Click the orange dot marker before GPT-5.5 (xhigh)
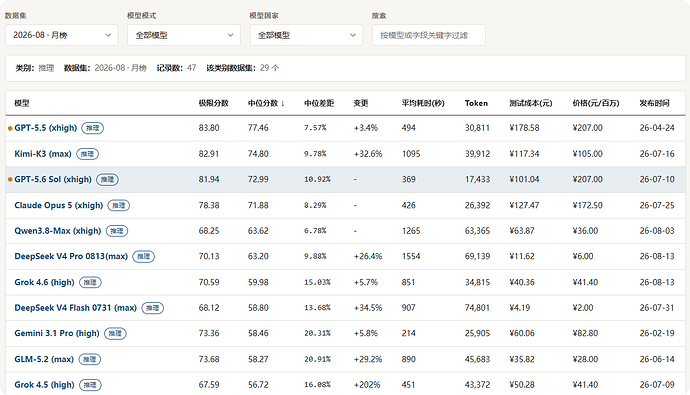The width and height of the screenshot is (690, 395). coord(10,128)
